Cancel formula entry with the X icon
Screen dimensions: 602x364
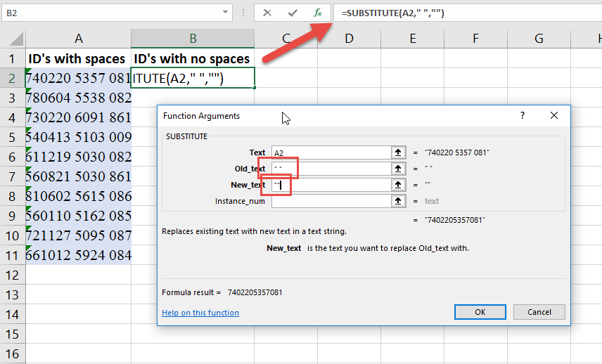(x=267, y=13)
